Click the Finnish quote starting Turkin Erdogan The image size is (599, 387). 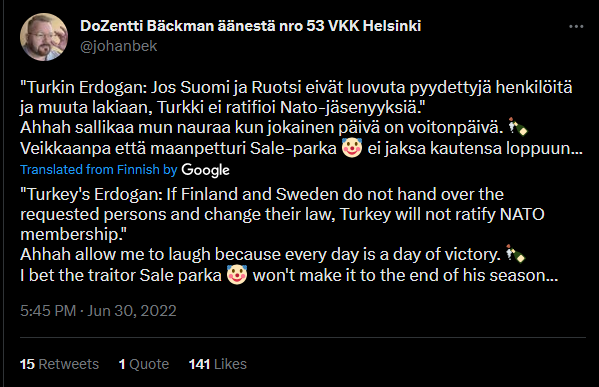click(x=296, y=97)
